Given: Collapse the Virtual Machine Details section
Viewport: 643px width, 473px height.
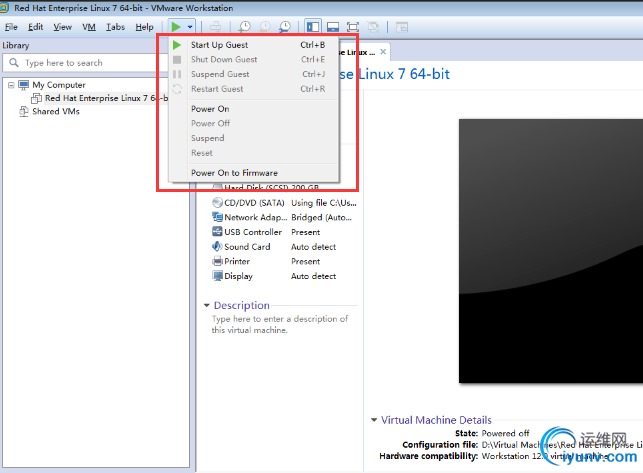Looking at the screenshot, I should tap(374, 420).
